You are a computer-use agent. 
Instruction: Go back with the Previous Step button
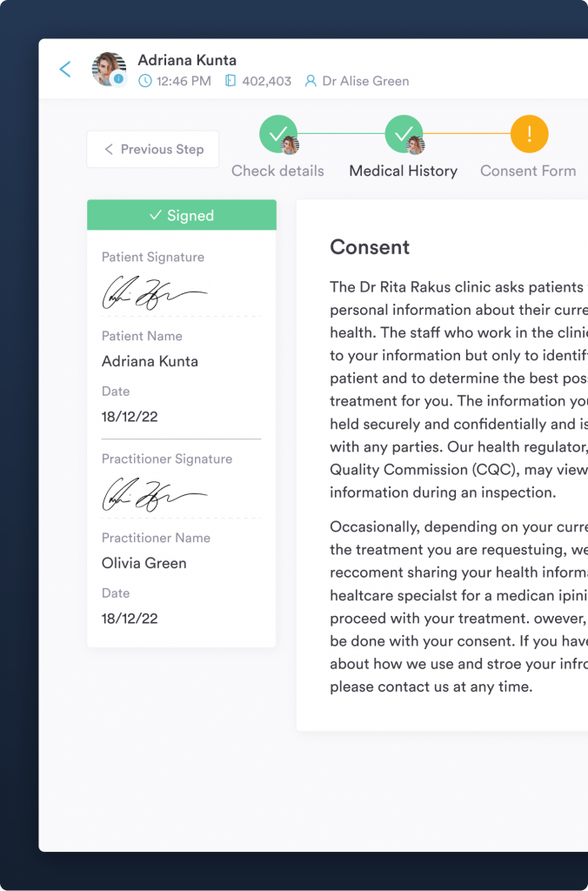(153, 150)
